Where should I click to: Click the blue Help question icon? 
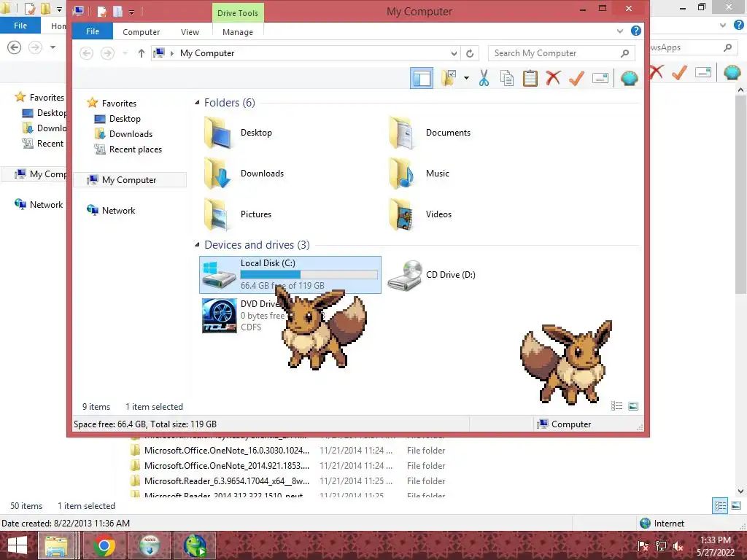point(636,31)
